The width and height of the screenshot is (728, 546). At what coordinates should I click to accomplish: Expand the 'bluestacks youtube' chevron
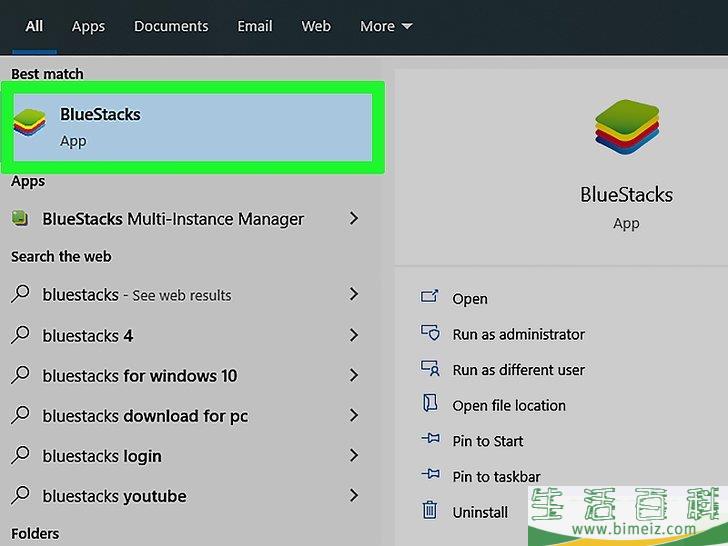point(354,495)
